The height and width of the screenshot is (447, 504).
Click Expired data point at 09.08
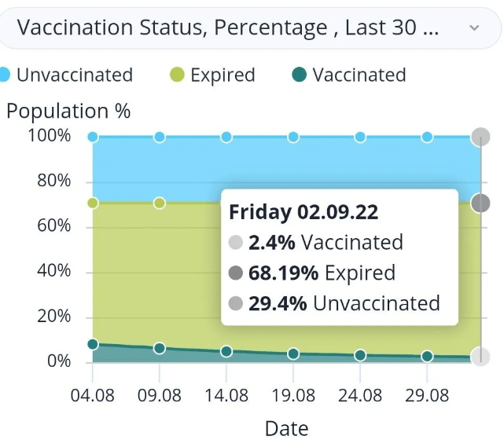click(160, 203)
